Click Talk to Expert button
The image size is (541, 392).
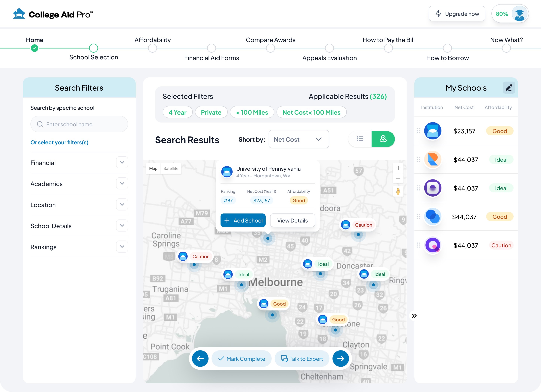coord(302,359)
